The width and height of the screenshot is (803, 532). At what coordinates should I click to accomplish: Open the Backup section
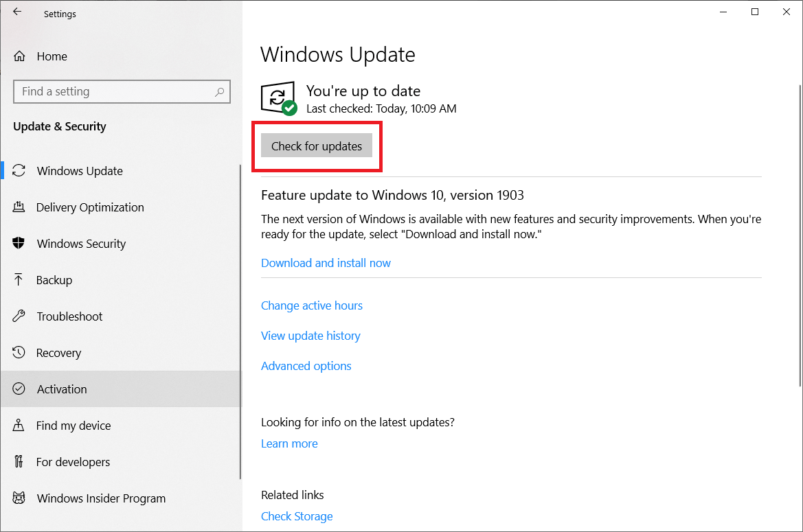[x=121, y=280]
